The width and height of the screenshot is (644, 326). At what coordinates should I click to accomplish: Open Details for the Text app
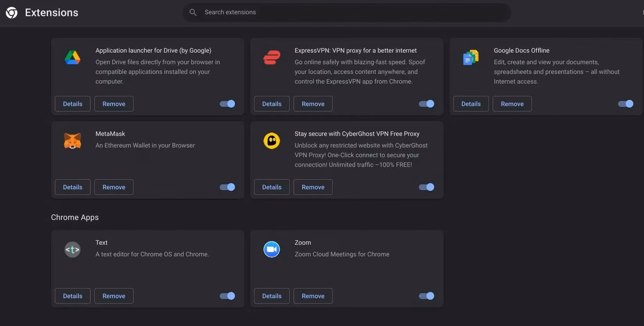73,296
